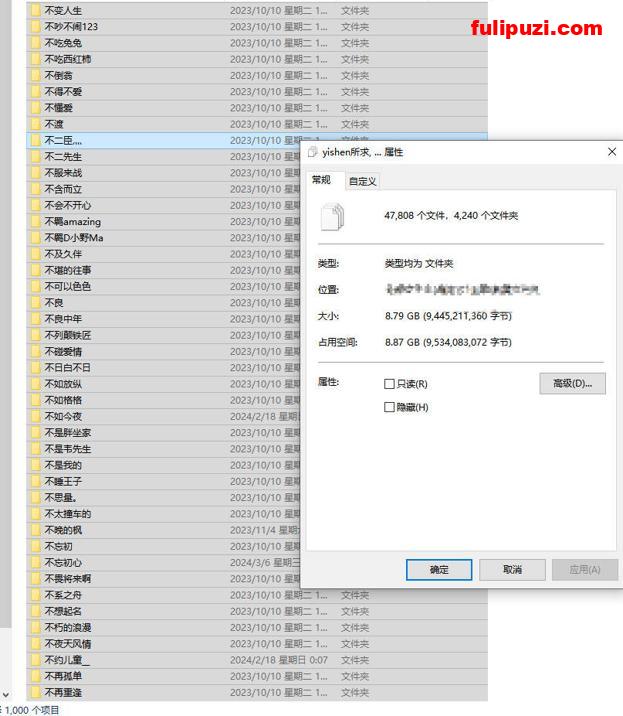Select the 不是胖坐家 folder name

pyautogui.click(x=68, y=432)
